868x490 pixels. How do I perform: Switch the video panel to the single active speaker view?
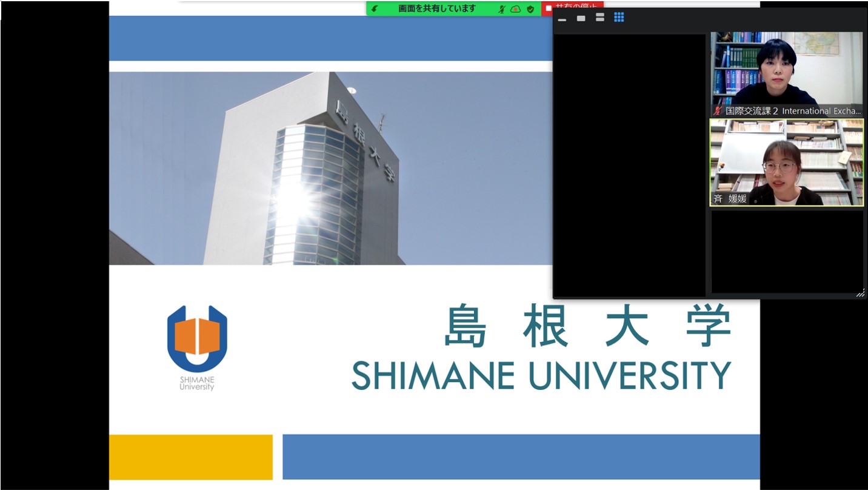coord(581,18)
